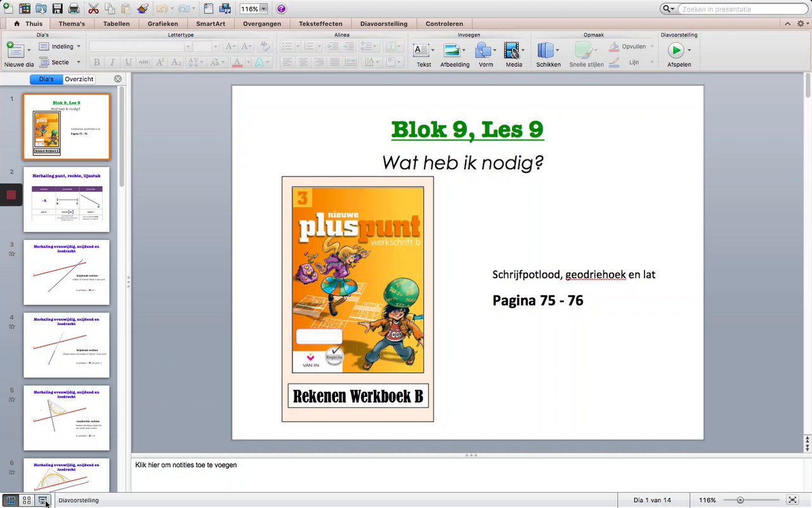
Task: Click the open file folder icon
Action: [x=41, y=9]
